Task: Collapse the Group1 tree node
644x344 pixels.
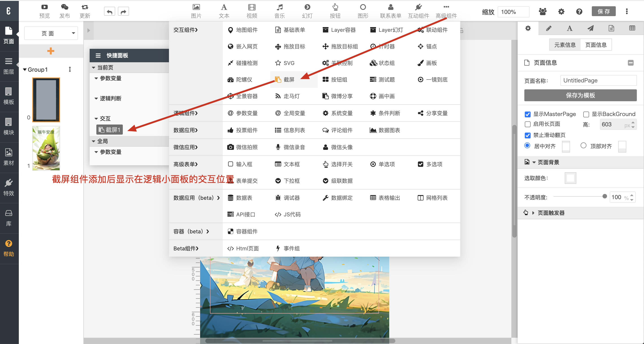Action: click(25, 69)
